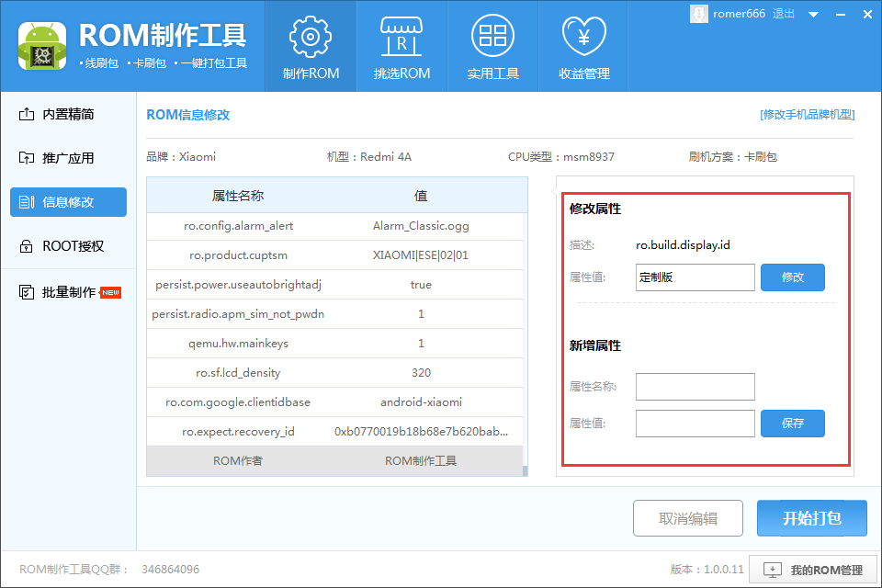Open 实用工具 grid tab
Image resolution: width=882 pixels, height=588 pixels.
(x=492, y=46)
